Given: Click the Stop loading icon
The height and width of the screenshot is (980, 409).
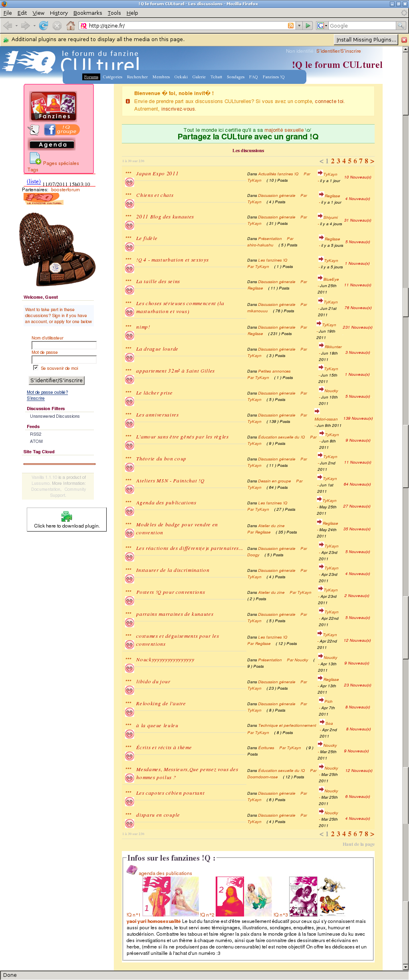Looking at the screenshot, I should tap(57, 26).
